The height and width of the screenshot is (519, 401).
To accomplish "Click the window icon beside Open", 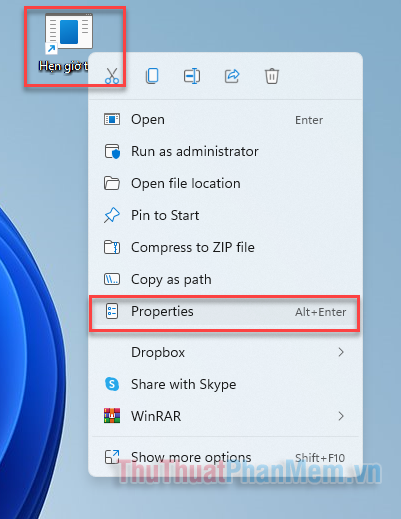I will pos(112,119).
